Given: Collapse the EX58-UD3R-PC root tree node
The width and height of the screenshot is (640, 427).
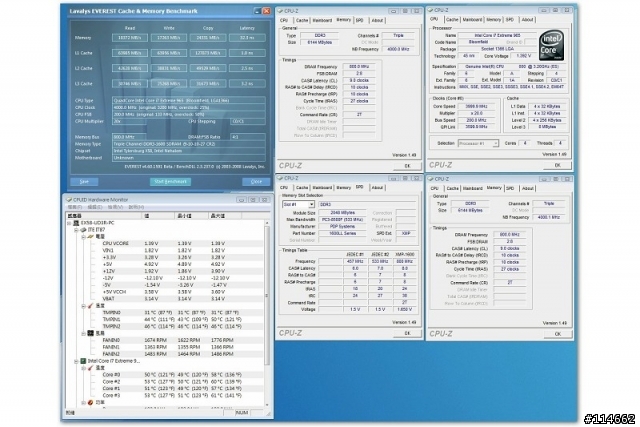Looking at the screenshot, I should pyautogui.click(x=69, y=223).
